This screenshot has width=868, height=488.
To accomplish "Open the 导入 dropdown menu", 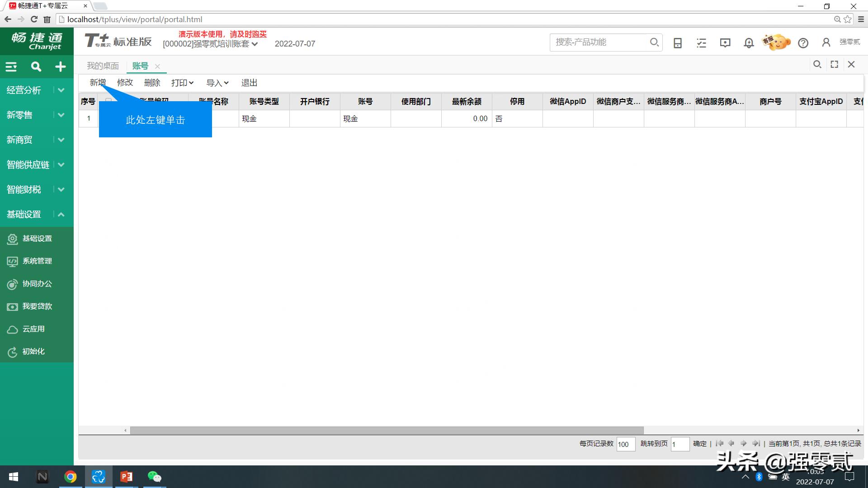I will 217,83.
